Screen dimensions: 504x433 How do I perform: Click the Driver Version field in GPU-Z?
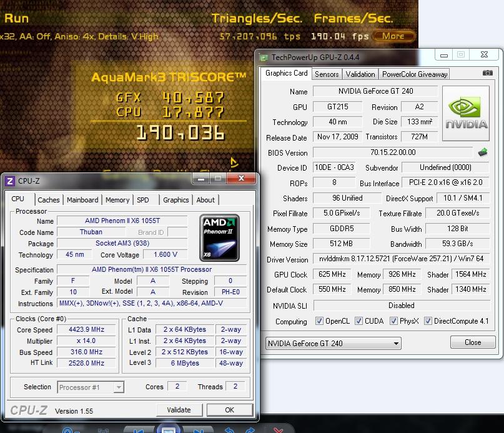tap(401, 259)
